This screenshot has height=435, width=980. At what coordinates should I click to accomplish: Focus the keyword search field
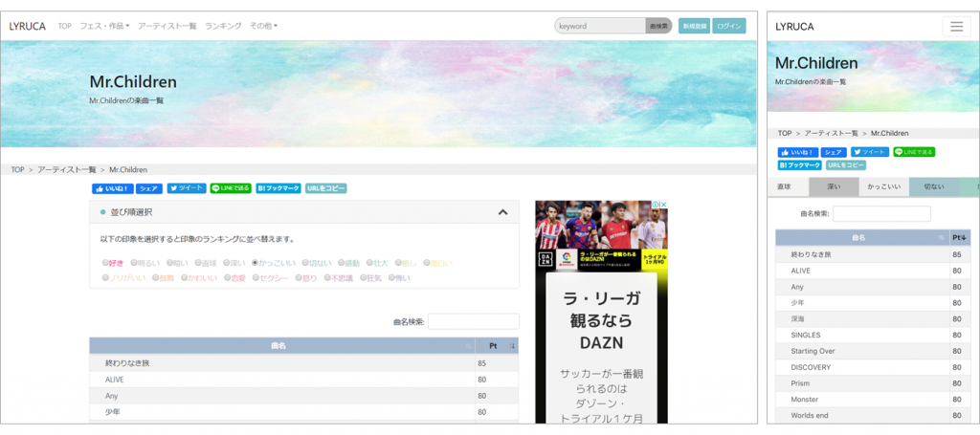click(600, 26)
